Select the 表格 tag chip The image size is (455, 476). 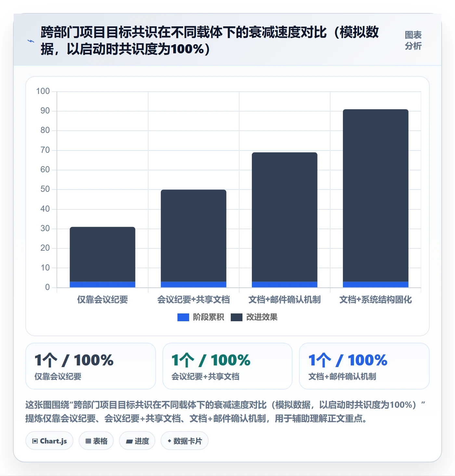coord(96,441)
